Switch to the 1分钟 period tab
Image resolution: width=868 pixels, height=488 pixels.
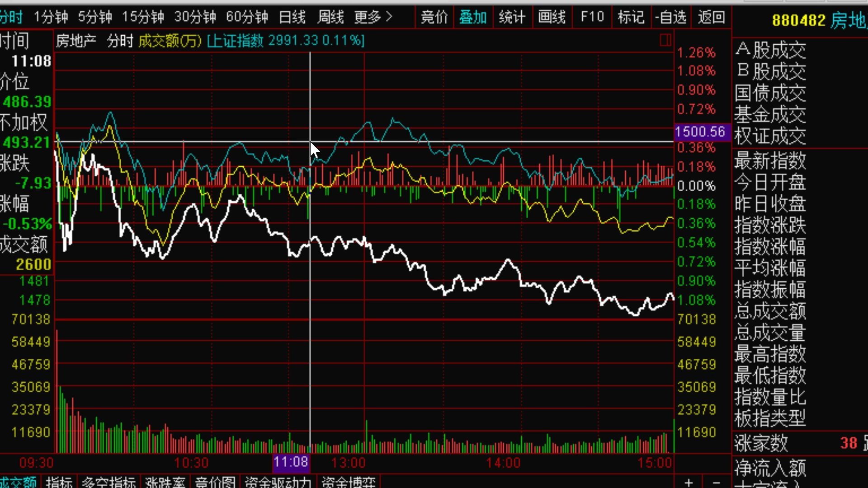pos(51,17)
